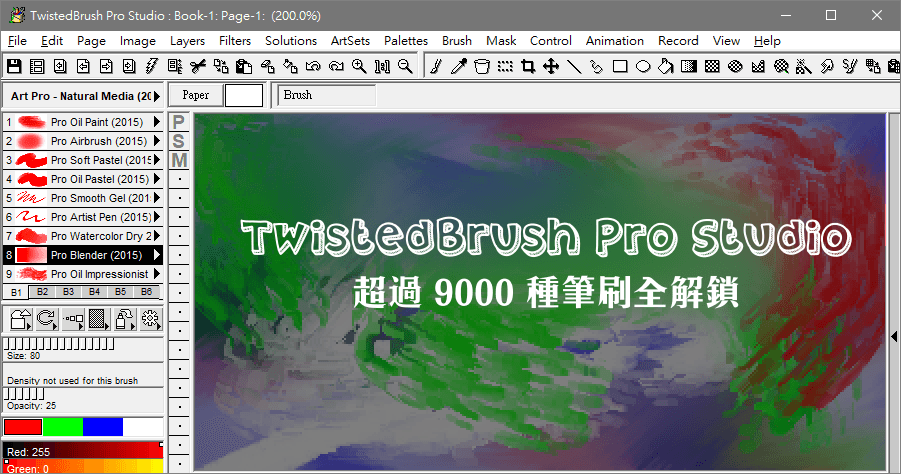The width and height of the screenshot is (901, 474).
Task: Open the brush settings gear button
Action: coord(151,319)
